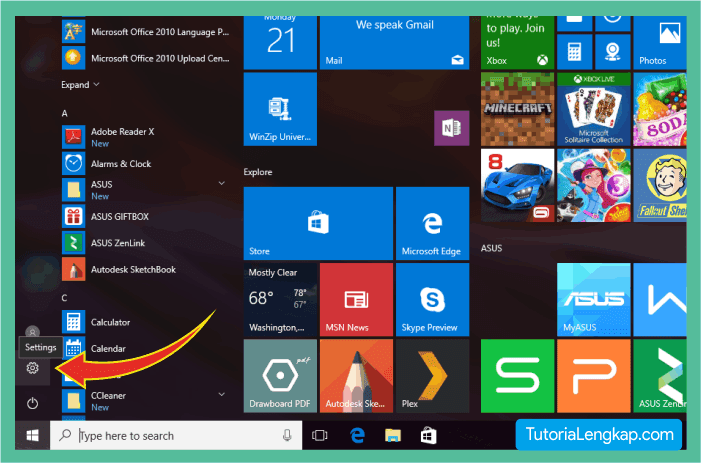
Task: Open the Drawboard PDF tile
Action: pyautogui.click(x=280, y=376)
